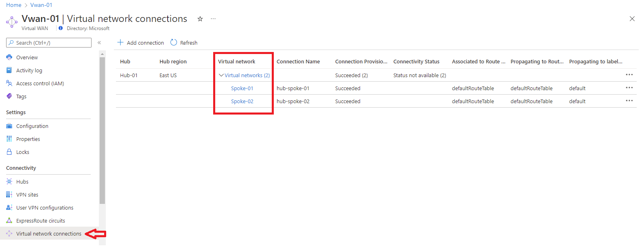Open ellipsis menu for hub-spoke-01 row

(629, 88)
